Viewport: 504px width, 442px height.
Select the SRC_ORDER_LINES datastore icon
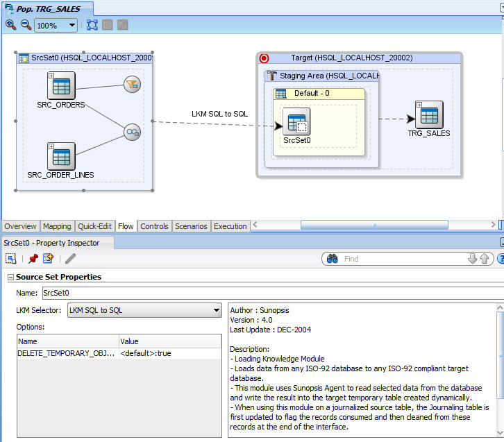tap(61, 156)
